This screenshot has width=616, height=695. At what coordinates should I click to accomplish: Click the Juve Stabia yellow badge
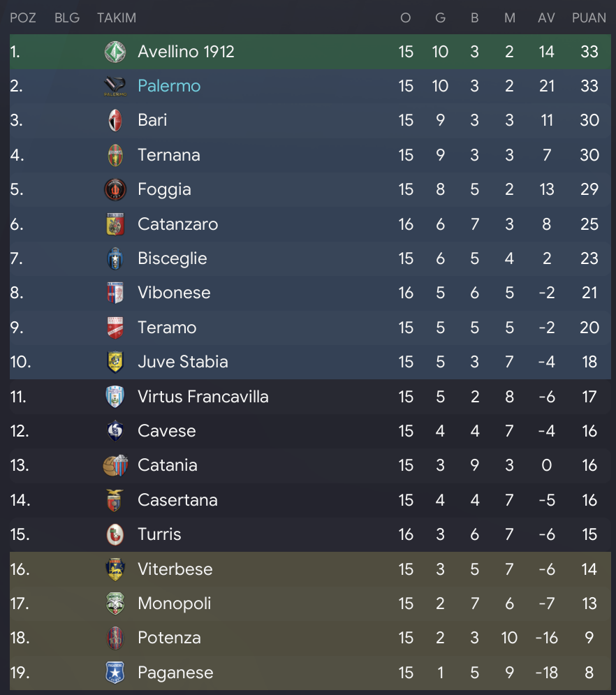point(115,362)
